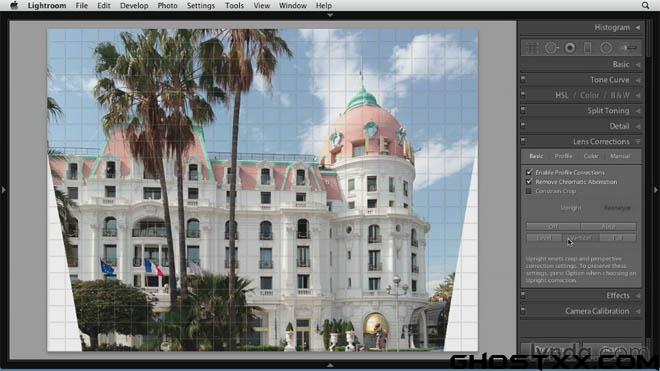The image size is (660, 371).
Task: Hide the right panel via edge arrow
Action: [656, 190]
